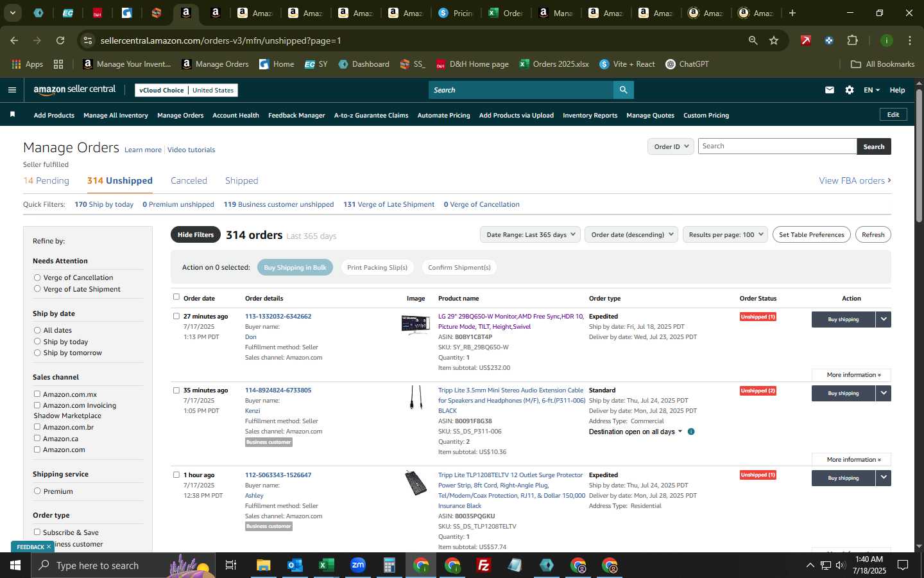Open Excel from taskbar

click(x=326, y=565)
